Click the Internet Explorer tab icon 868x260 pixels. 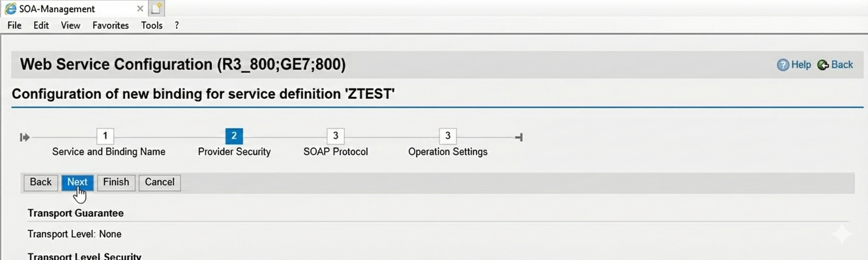coord(10,9)
